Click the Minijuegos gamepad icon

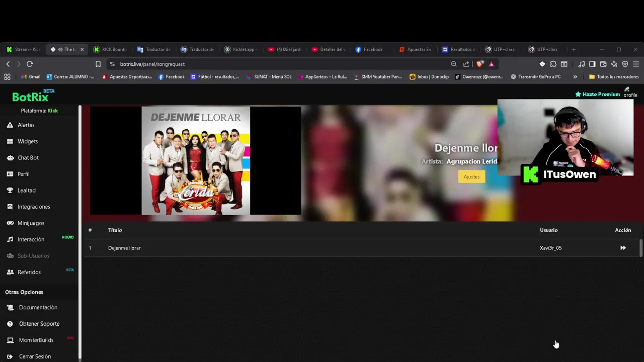click(10, 223)
